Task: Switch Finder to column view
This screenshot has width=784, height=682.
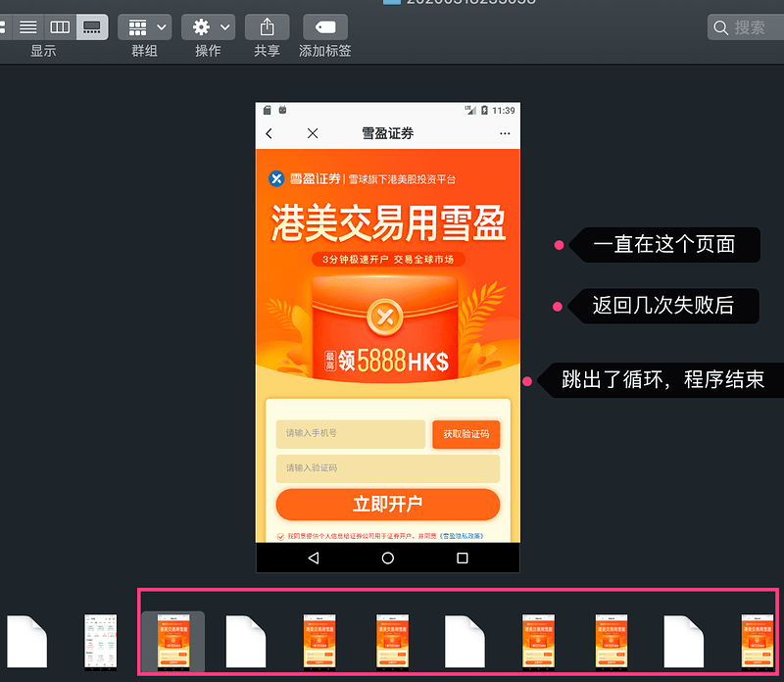Action: coord(60,27)
